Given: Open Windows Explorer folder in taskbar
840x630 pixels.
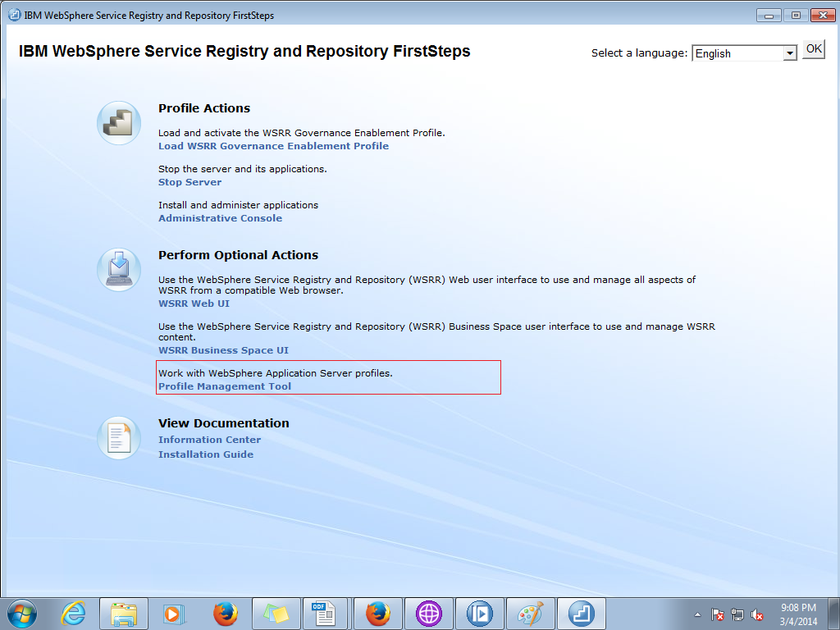Looking at the screenshot, I should pyautogui.click(x=123, y=614).
